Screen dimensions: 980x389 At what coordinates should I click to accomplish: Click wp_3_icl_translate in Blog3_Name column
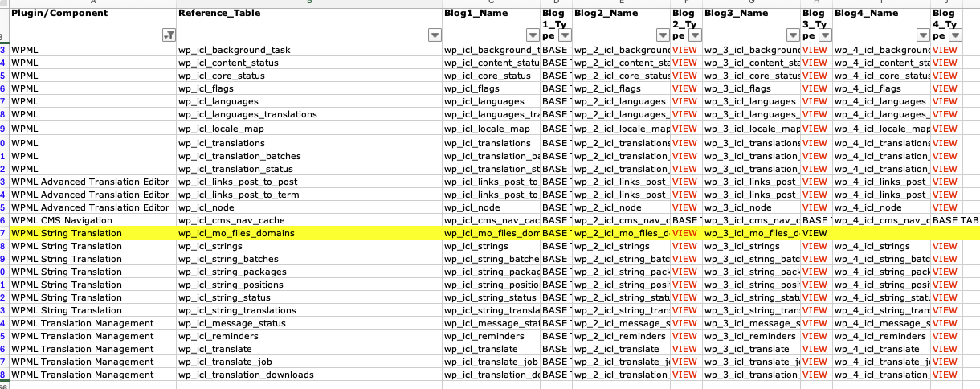tap(748, 349)
